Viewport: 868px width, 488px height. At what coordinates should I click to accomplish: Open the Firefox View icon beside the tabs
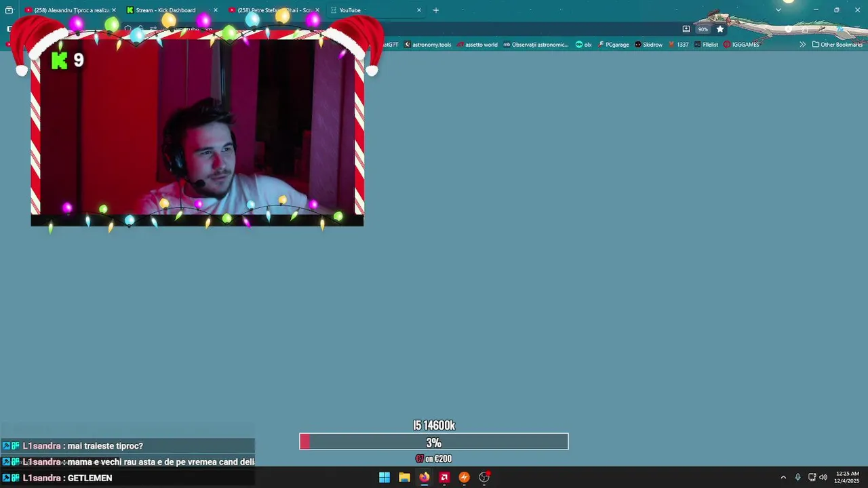point(9,10)
